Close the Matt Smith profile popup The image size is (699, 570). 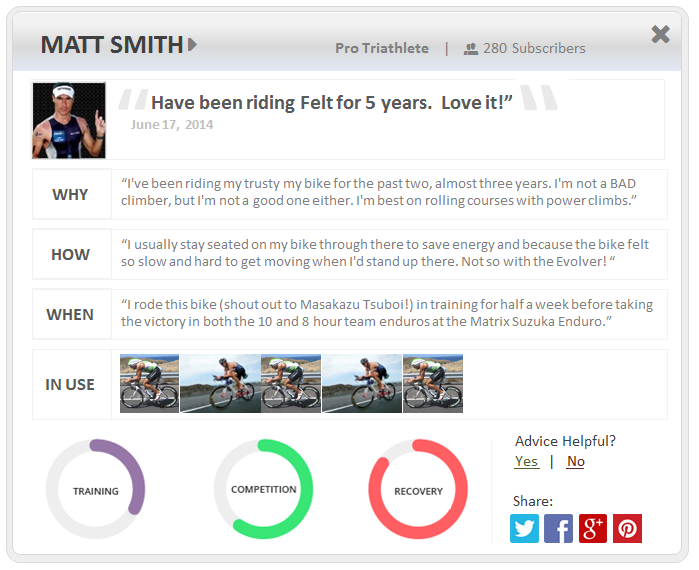pyautogui.click(x=660, y=35)
